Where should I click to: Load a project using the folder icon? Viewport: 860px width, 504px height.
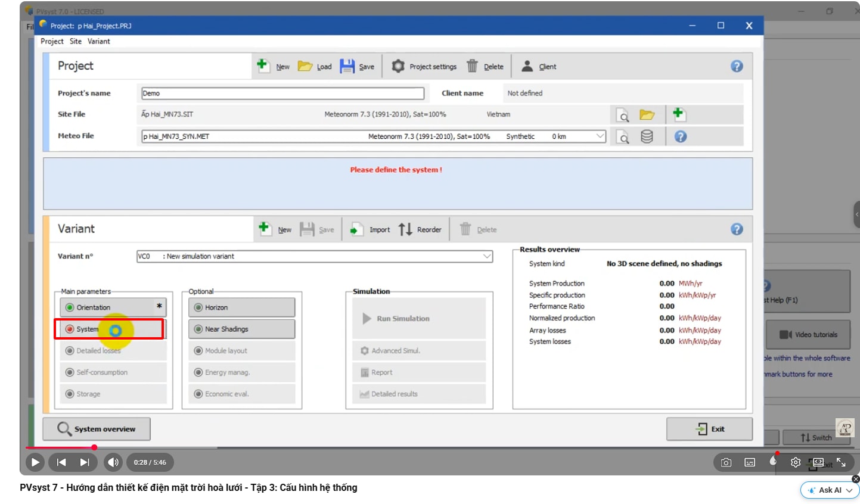(x=315, y=66)
